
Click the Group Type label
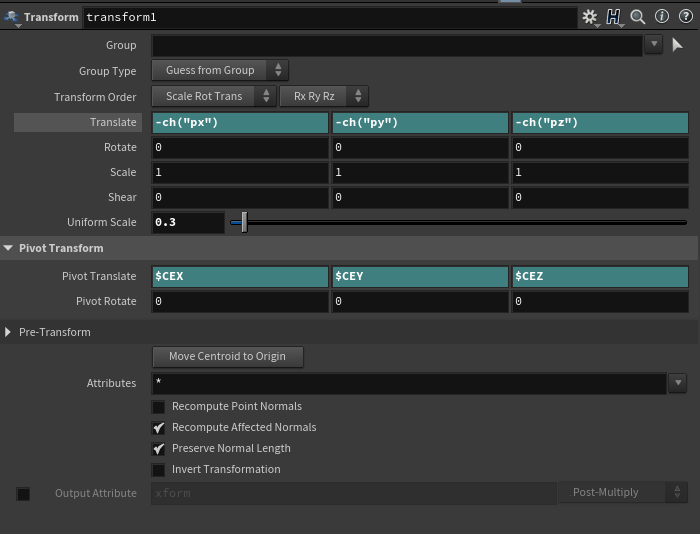tap(107, 71)
